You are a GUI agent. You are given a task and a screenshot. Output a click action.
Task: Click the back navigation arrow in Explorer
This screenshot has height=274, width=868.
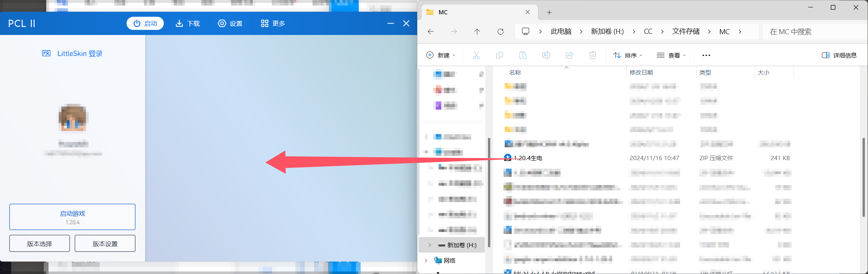click(431, 32)
